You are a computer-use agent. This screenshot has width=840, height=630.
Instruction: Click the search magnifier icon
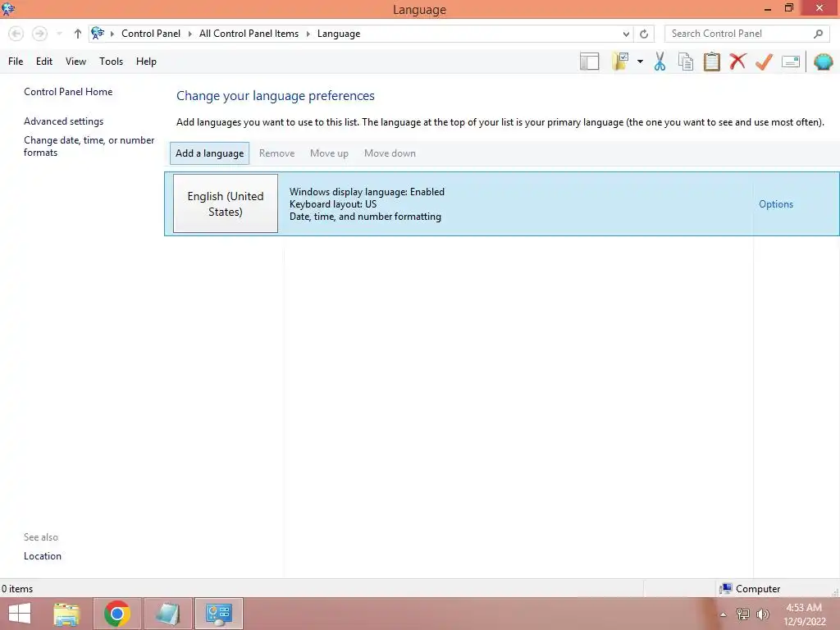tap(818, 34)
